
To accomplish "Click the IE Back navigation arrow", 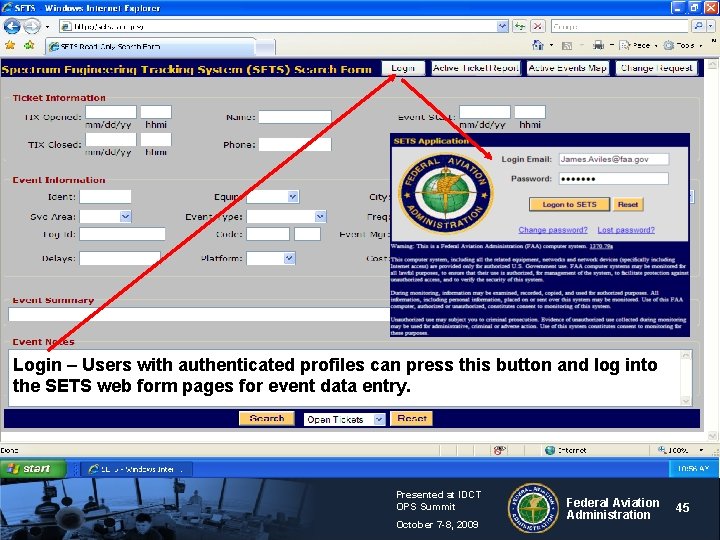I will pyautogui.click(x=11, y=26).
